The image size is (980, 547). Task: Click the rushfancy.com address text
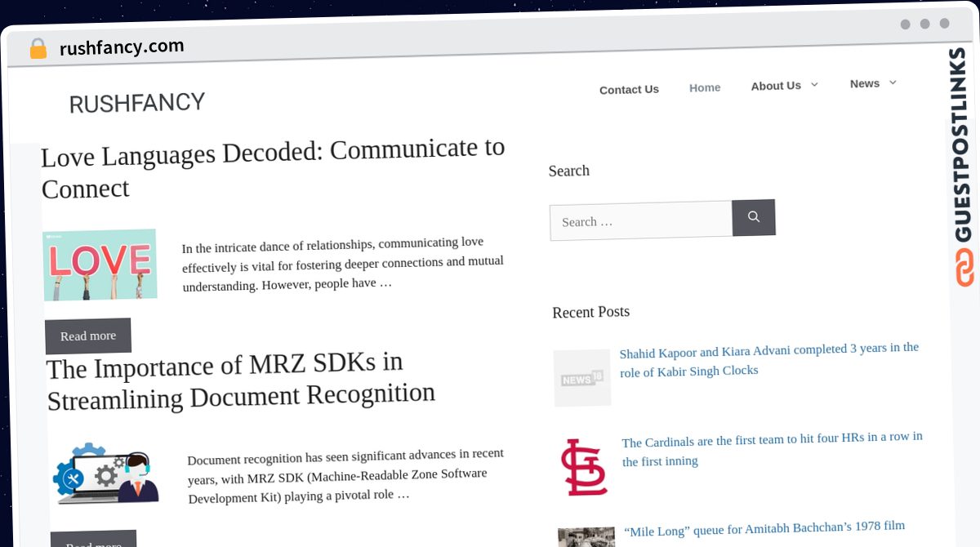[122, 47]
